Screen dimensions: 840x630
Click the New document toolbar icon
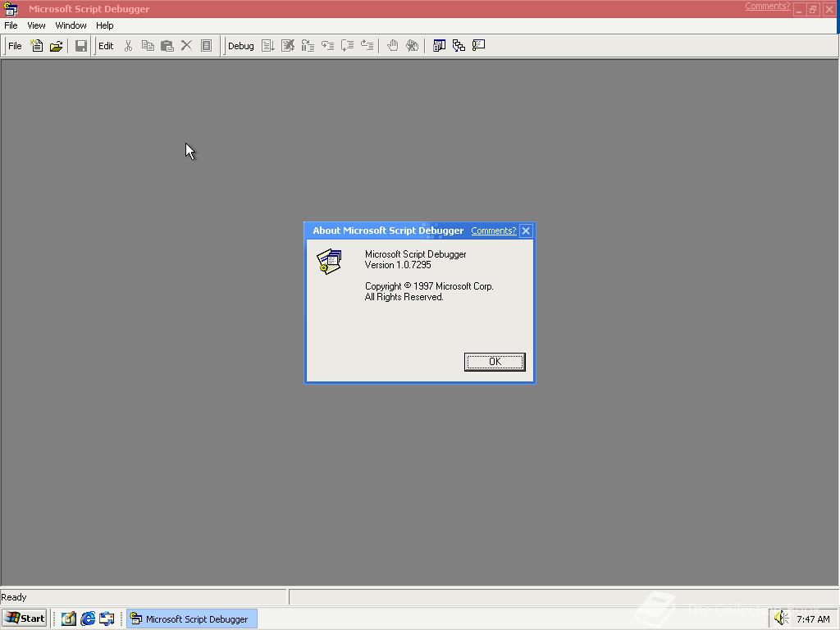click(x=36, y=46)
